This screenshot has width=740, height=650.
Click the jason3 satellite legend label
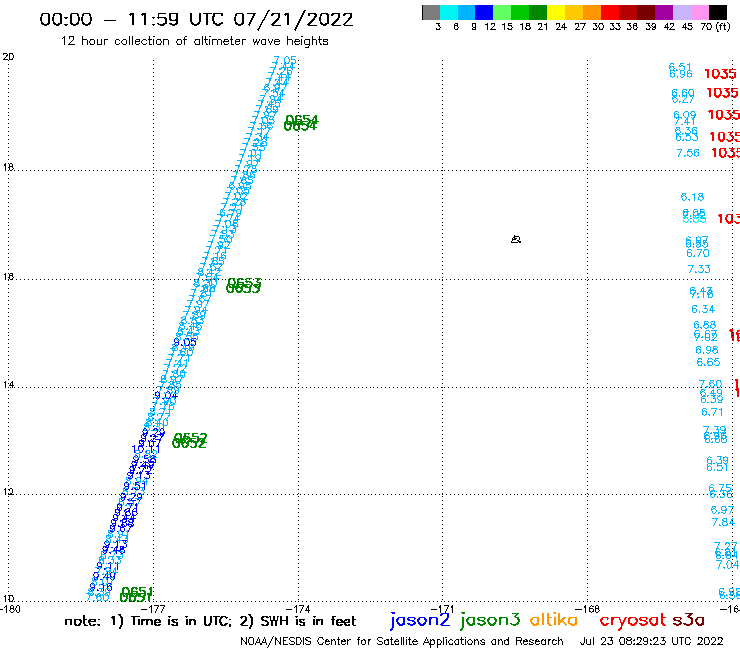(x=490, y=620)
